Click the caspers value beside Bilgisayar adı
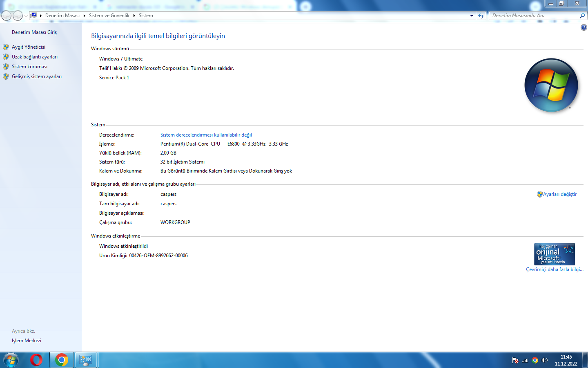This screenshot has height=368, width=588. coord(169,194)
